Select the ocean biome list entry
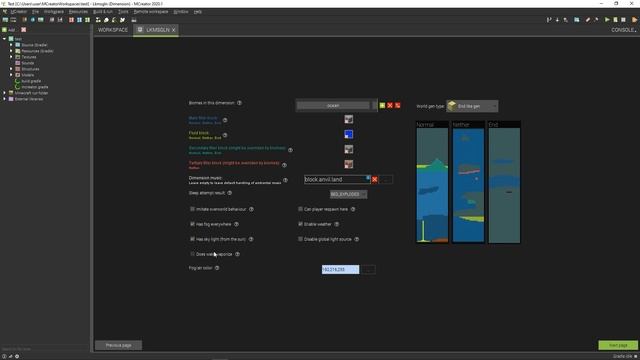This screenshot has height=360, width=640. 333,106
